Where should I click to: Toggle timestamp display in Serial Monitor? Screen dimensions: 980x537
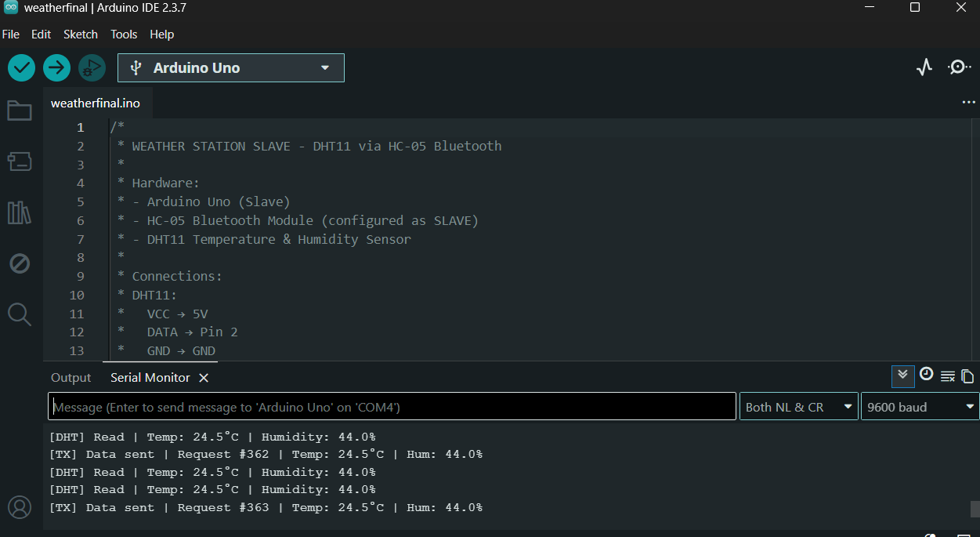click(926, 375)
